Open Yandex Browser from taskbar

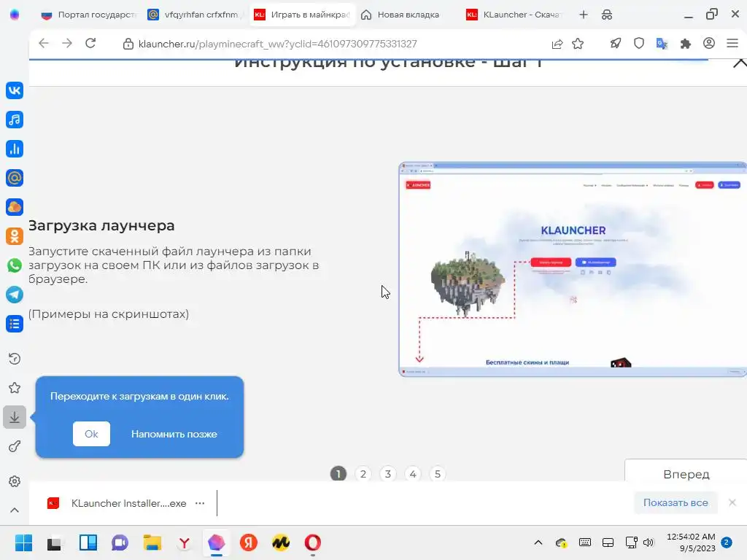tap(185, 542)
